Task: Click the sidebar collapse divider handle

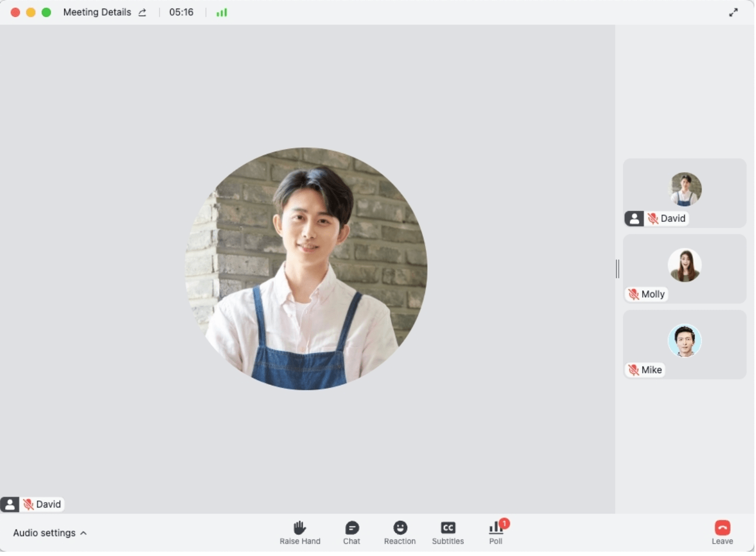Action: 618,269
